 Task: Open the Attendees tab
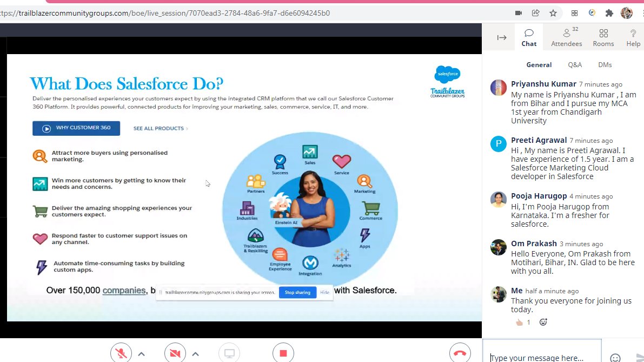566,37
